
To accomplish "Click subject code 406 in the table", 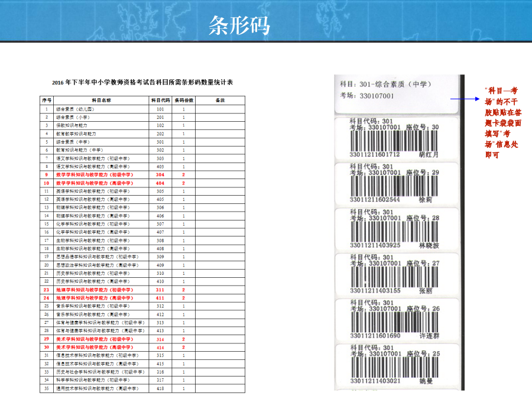I will pyautogui.click(x=160, y=216).
